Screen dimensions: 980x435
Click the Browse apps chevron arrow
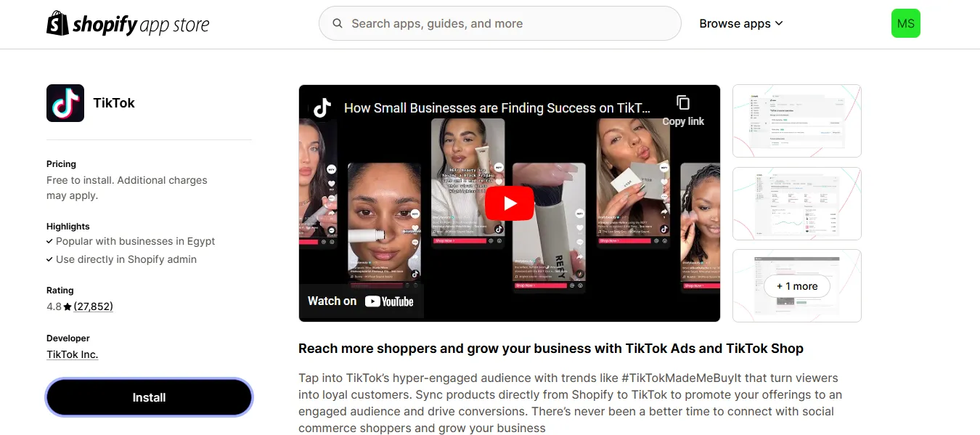pyautogui.click(x=779, y=23)
